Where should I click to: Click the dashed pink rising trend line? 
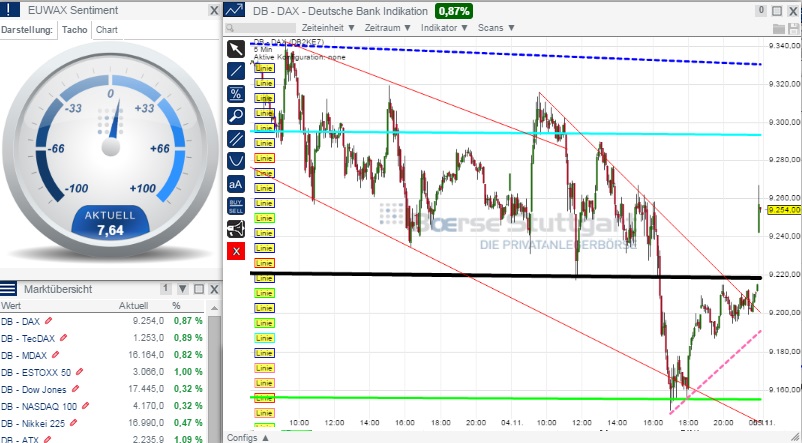(x=716, y=371)
